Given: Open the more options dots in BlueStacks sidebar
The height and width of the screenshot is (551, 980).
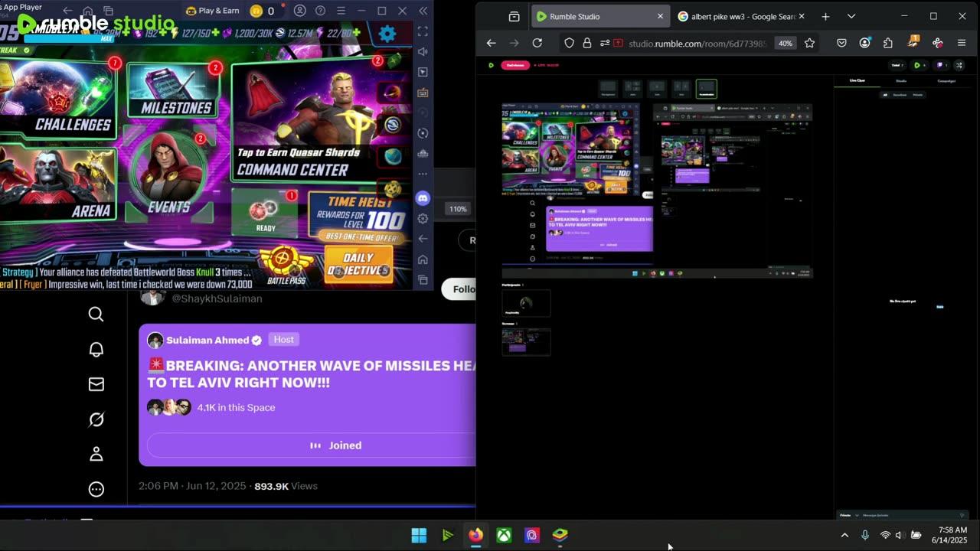Looking at the screenshot, I should [423, 174].
